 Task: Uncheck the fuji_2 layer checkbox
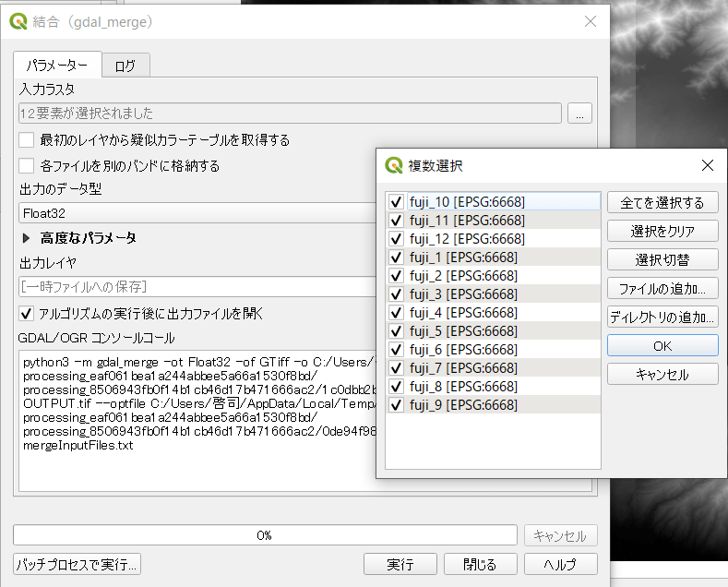(396, 276)
